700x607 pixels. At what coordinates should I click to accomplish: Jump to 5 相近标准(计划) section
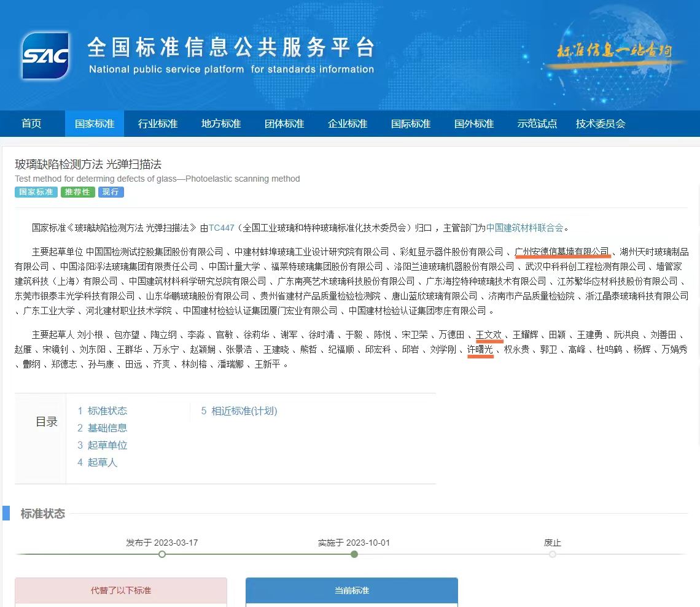point(239,411)
